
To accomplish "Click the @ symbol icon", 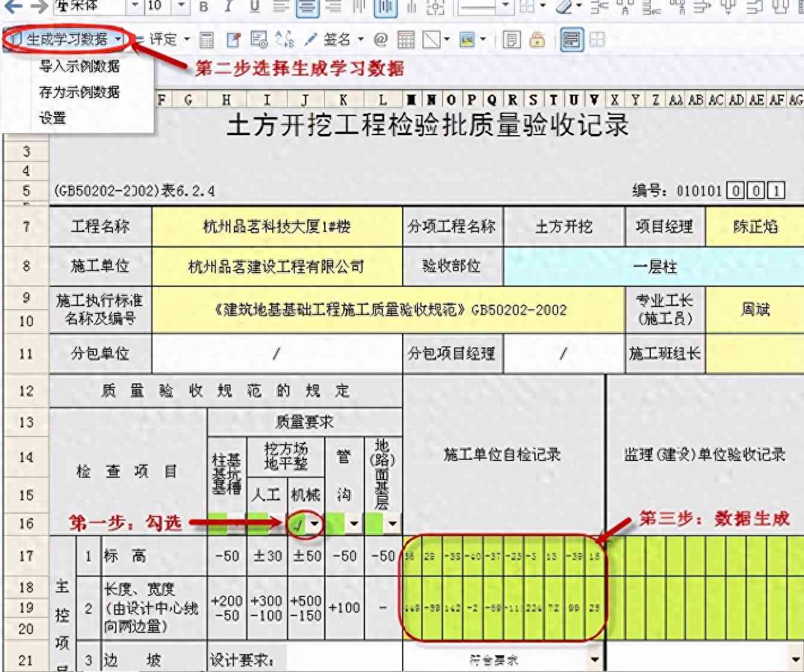I will tap(380, 40).
